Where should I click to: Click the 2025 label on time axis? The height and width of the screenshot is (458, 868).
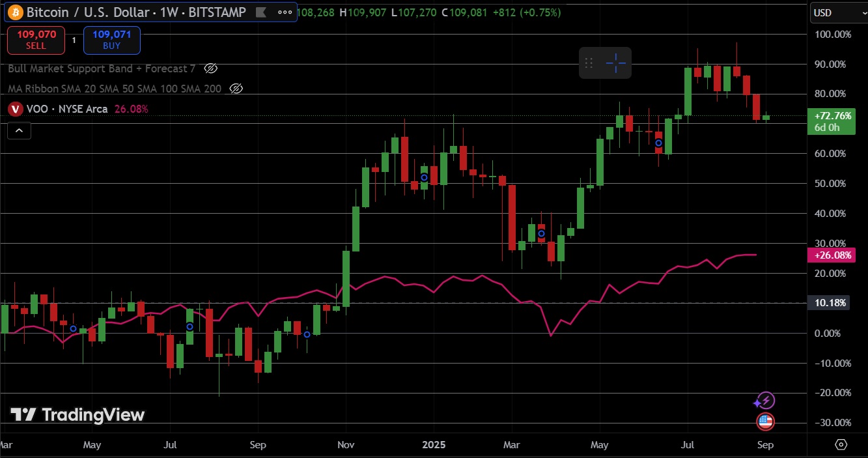(x=434, y=446)
